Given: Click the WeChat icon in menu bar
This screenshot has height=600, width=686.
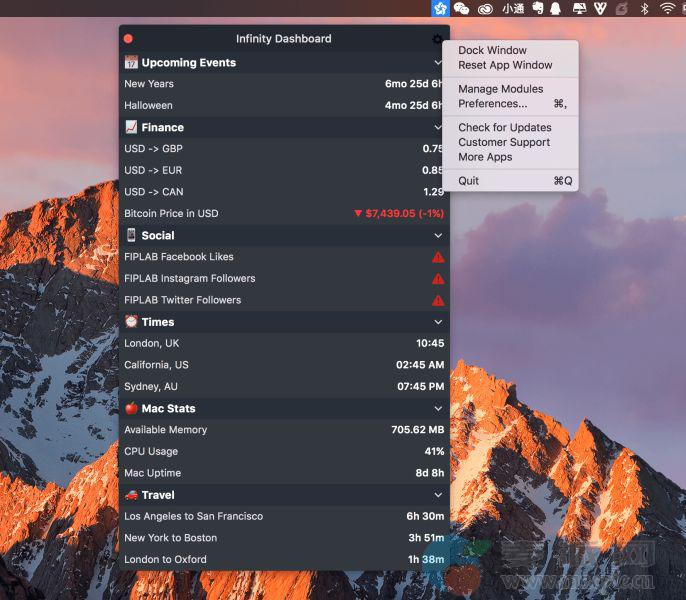Looking at the screenshot, I should (461, 8).
